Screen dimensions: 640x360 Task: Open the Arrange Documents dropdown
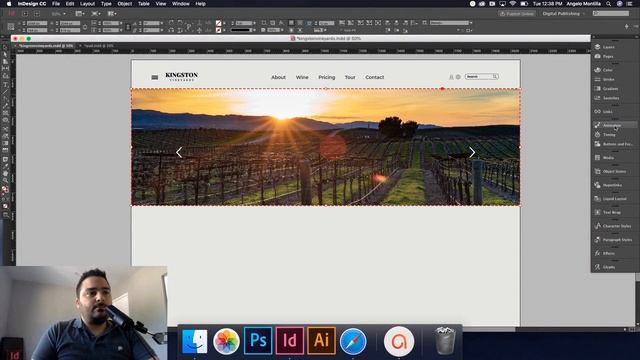112,13
